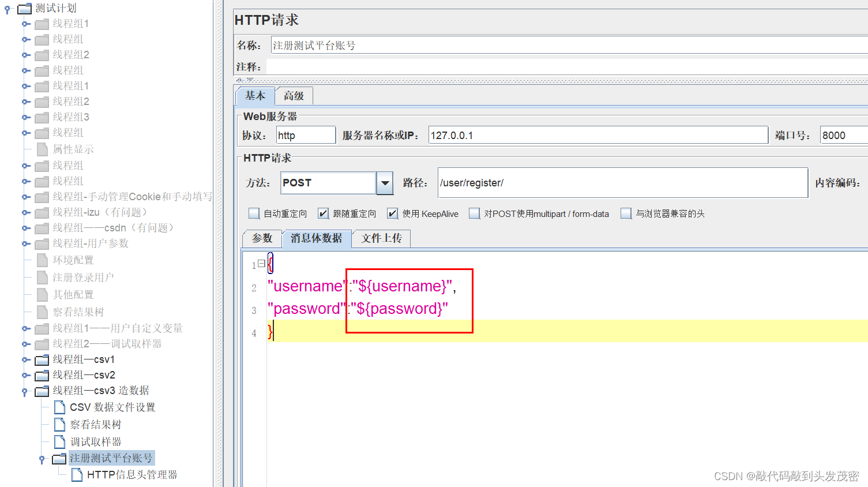Toggle the 跟随重定向 checkbox
Image resolution: width=868 pixels, height=487 pixels.
click(x=323, y=213)
